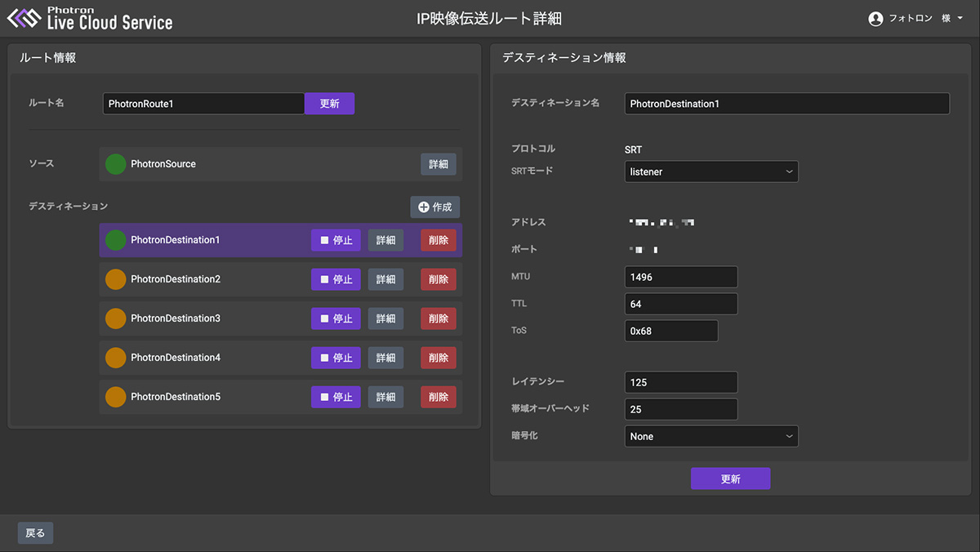Click orange status circle of PhotronDestination4

[x=116, y=358]
